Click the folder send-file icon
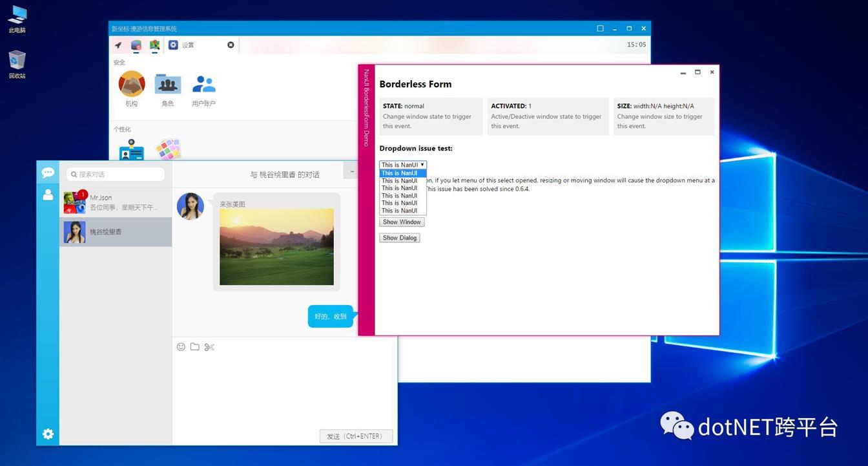Image resolution: width=868 pixels, height=466 pixels. tap(194, 347)
